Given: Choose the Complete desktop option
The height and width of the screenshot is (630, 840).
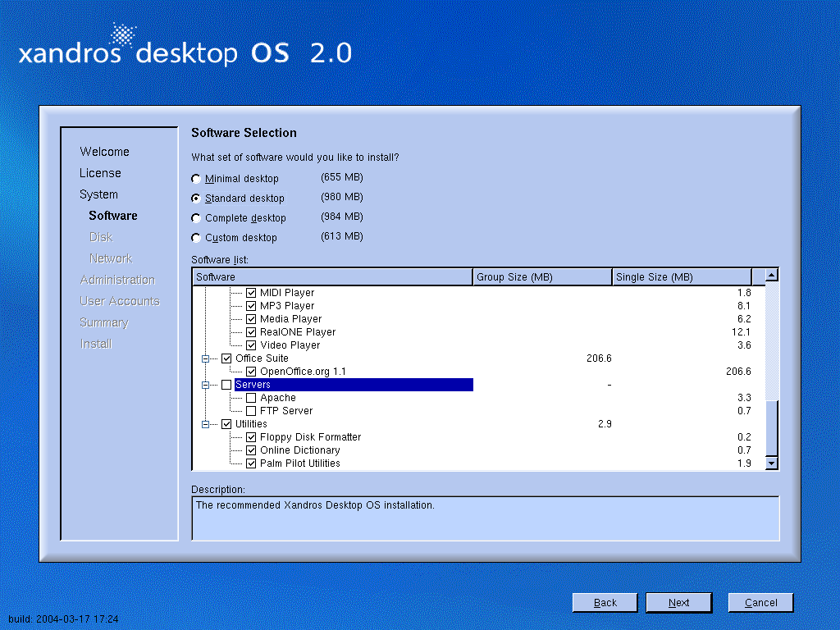Looking at the screenshot, I should click(x=196, y=218).
